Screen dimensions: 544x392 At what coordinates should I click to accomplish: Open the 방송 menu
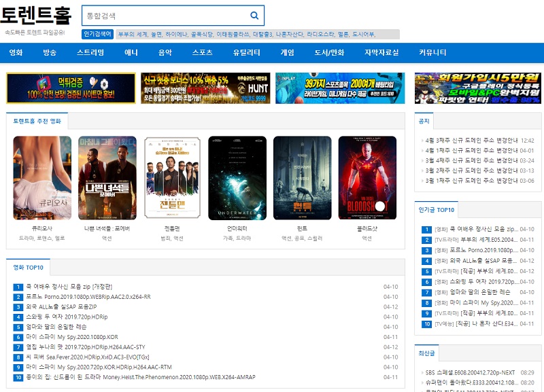pos(50,53)
